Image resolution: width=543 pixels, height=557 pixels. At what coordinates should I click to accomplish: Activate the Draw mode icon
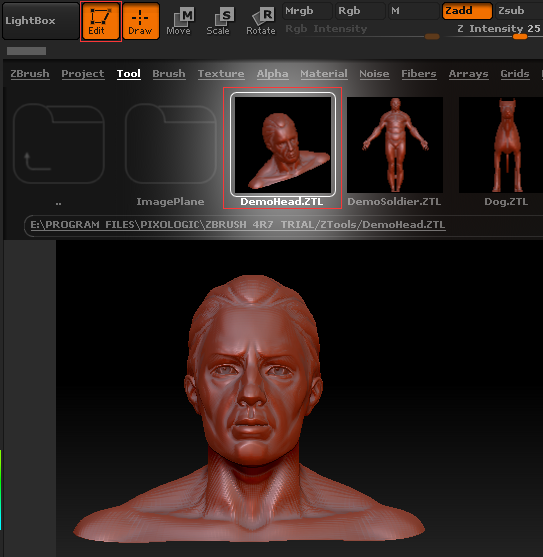click(x=141, y=21)
